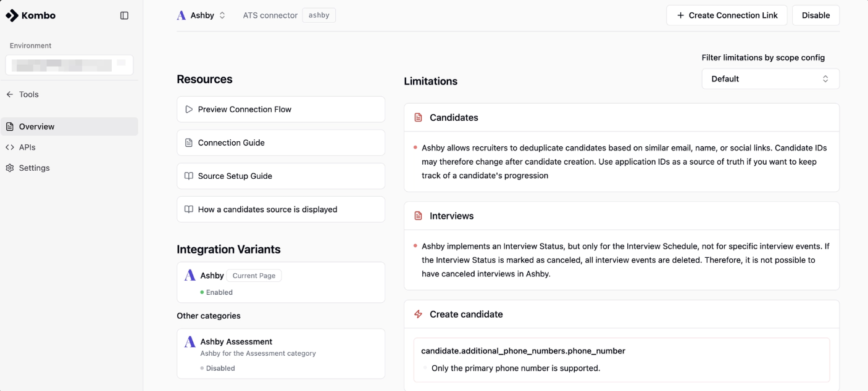Screen dimensions: 868x391
Task: Click the Create Connection Link button
Action: [x=727, y=15]
